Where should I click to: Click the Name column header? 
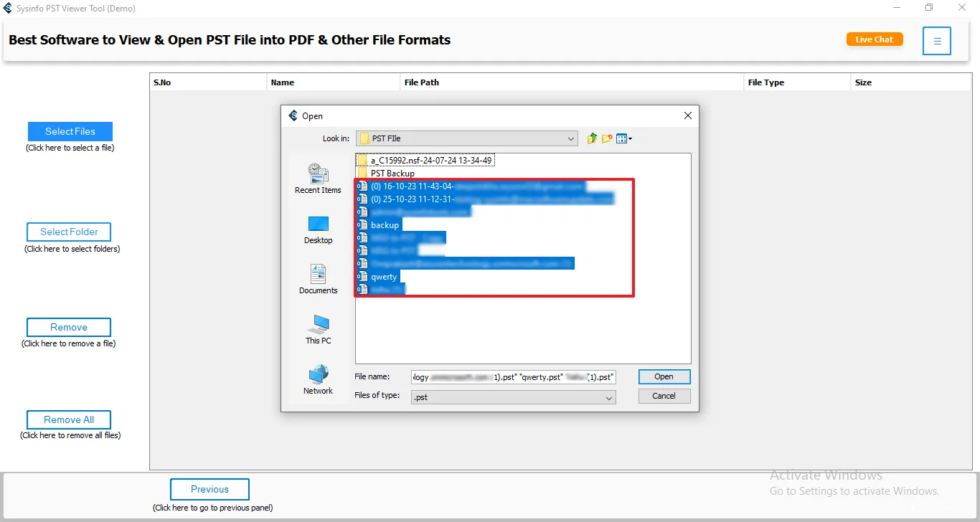tap(334, 82)
